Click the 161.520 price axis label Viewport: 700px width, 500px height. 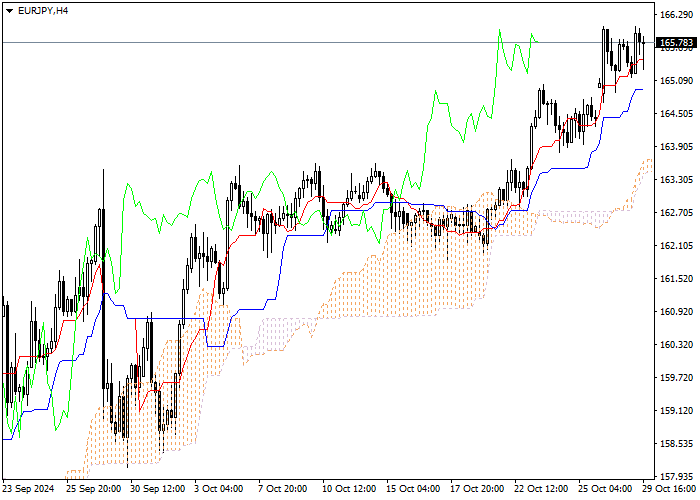pos(676,279)
